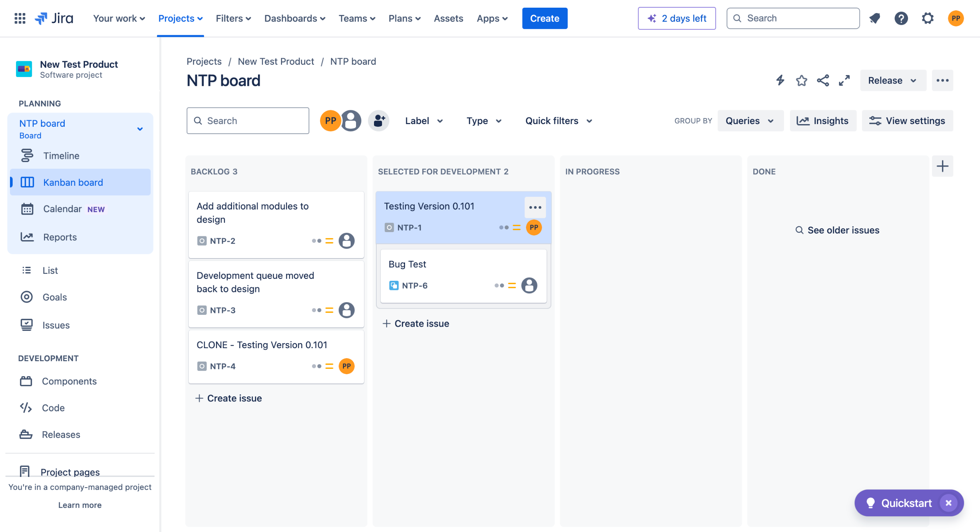Open the help question mark icon
Image resolution: width=980 pixels, height=532 pixels.
point(901,18)
